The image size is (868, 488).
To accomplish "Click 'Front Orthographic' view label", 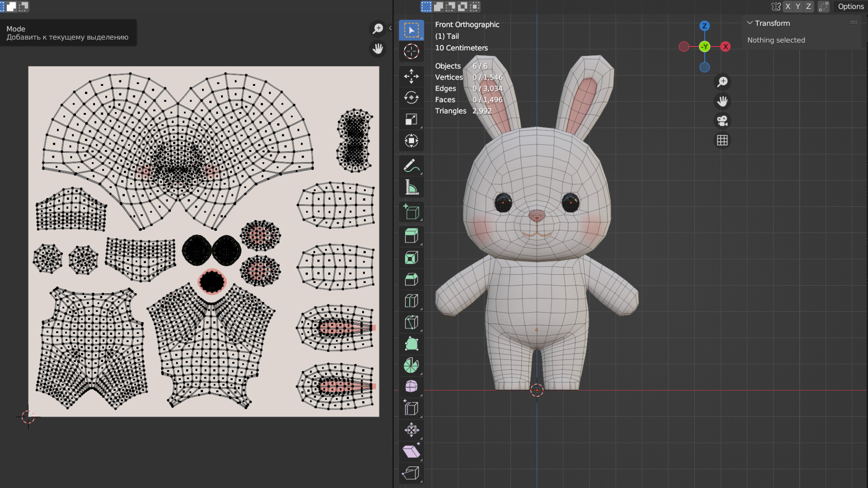I will (467, 24).
